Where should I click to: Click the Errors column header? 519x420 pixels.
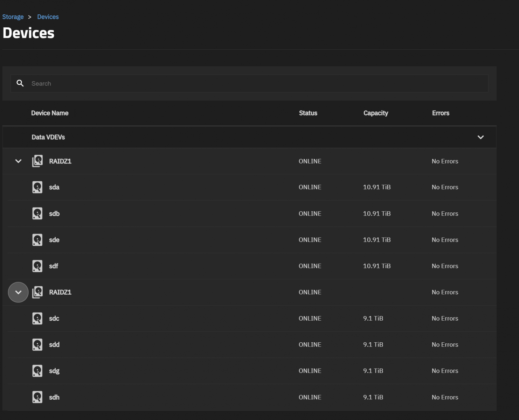point(441,113)
